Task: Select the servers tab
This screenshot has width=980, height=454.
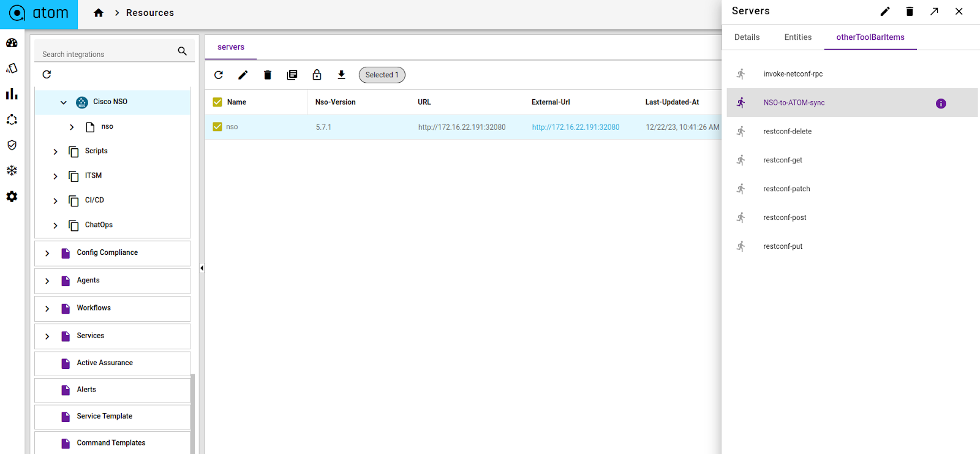Action: 231,47
